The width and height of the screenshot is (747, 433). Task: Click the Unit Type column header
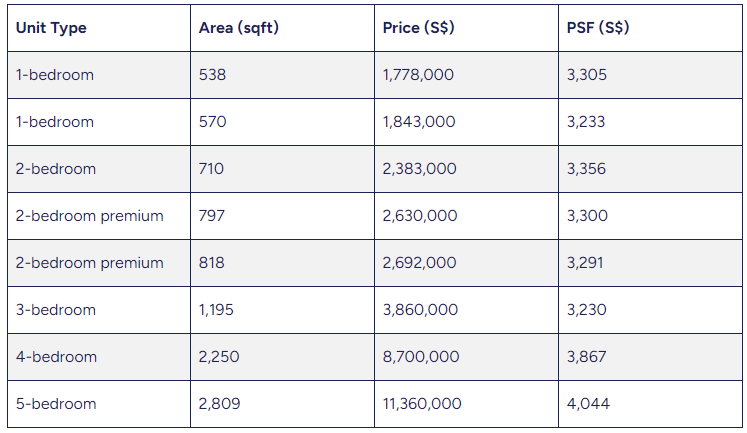[51, 28]
